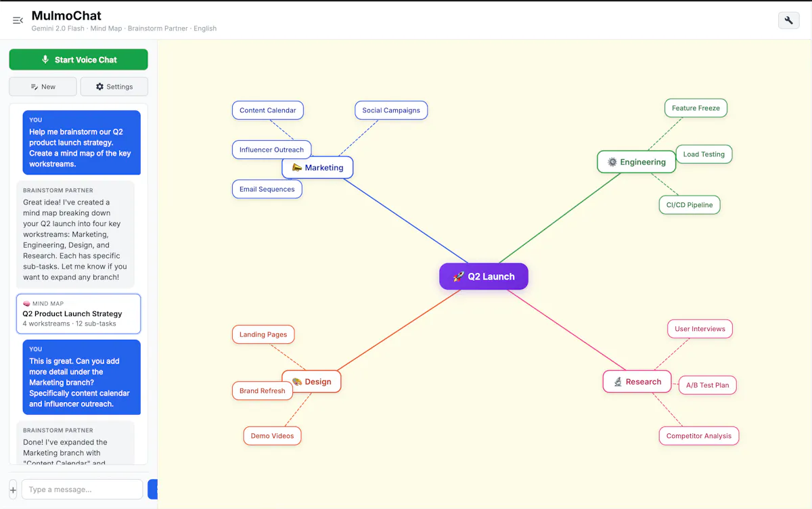Click the 'Great idea!' Brainstorm Partner reply
Screen dimensions: 812x509
[x=76, y=234]
